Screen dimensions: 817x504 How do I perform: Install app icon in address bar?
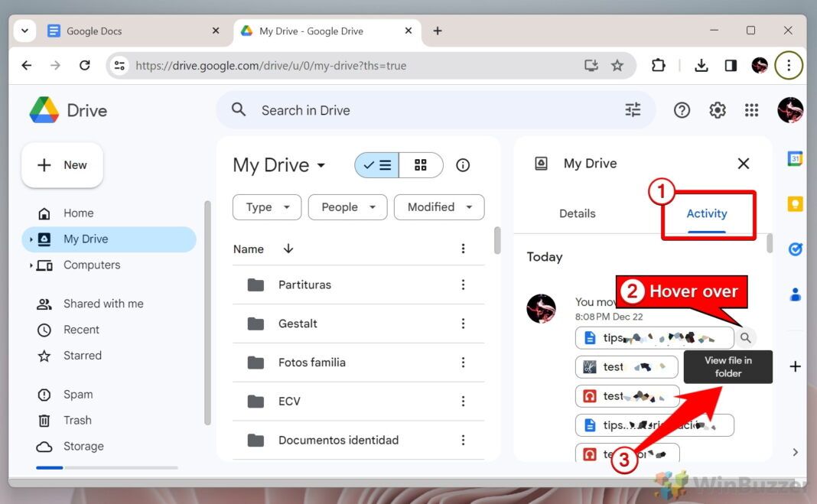[x=591, y=66]
